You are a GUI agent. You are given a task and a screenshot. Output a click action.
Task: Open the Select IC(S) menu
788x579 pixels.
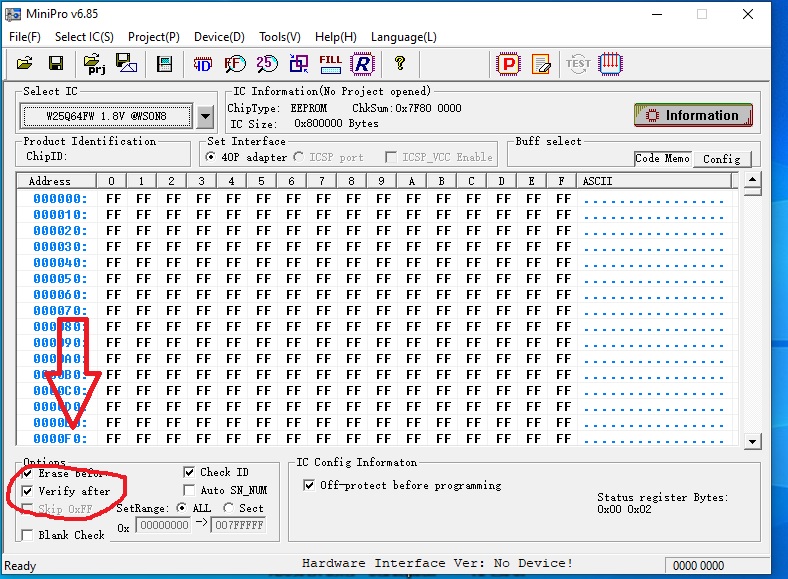tap(84, 37)
